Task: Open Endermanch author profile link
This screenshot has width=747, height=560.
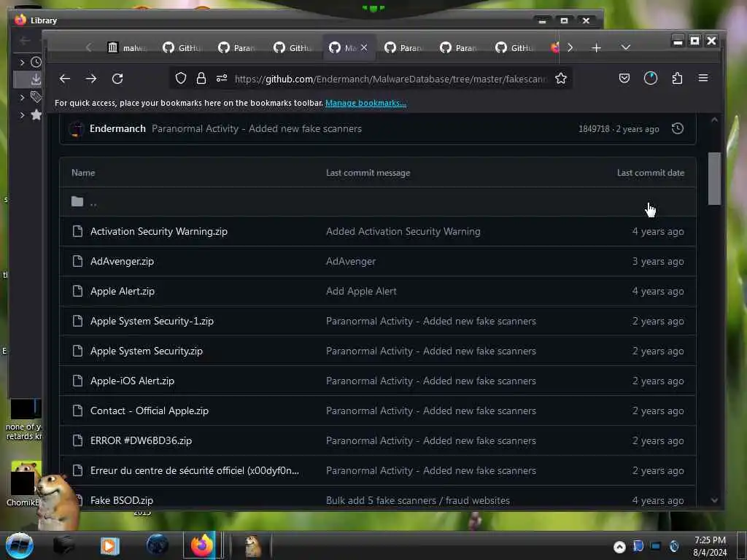Action: coord(117,128)
